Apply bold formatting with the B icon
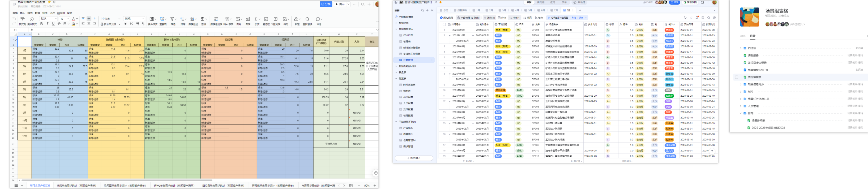This screenshot has width=868, height=189. 41,24
